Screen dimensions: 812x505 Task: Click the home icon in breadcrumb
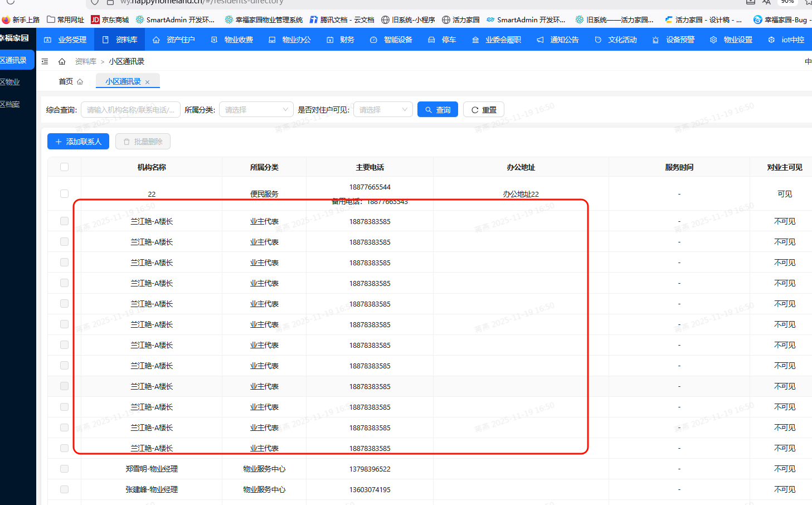pos(62,61)
